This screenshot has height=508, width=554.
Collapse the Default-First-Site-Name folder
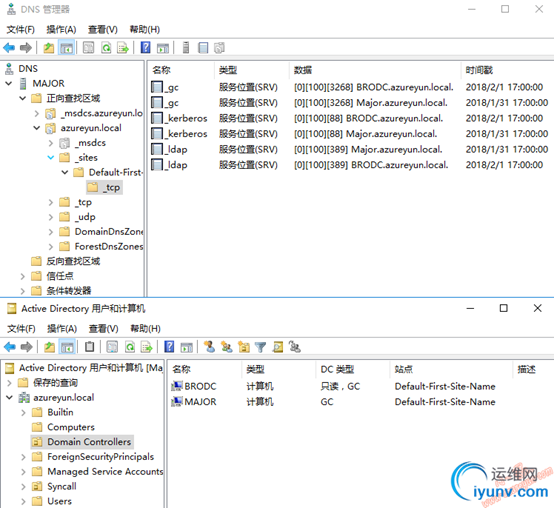(65, 172)
